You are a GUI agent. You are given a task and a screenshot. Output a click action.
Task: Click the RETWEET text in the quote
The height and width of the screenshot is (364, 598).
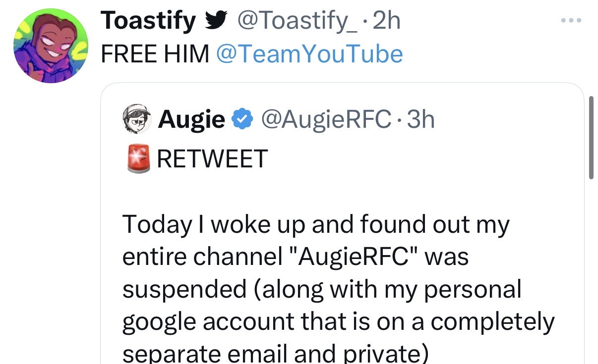pyautogui.click(x=212, y=159)
